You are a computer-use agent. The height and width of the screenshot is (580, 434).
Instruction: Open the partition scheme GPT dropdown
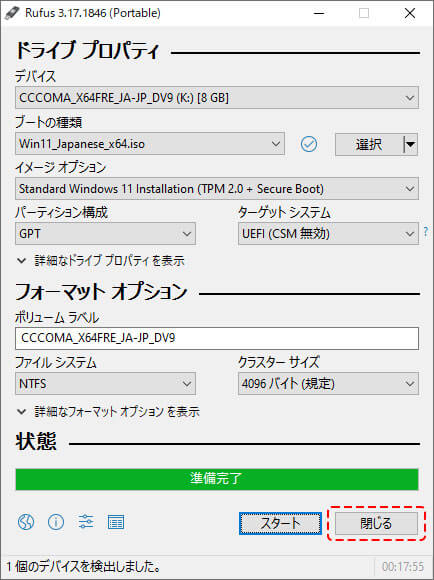pos(105,233)
